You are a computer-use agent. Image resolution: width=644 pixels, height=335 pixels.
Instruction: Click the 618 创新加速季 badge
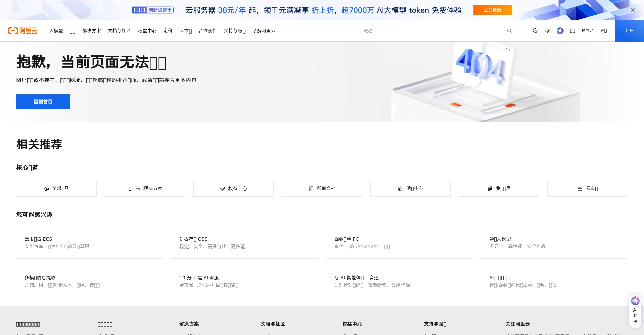153,10
